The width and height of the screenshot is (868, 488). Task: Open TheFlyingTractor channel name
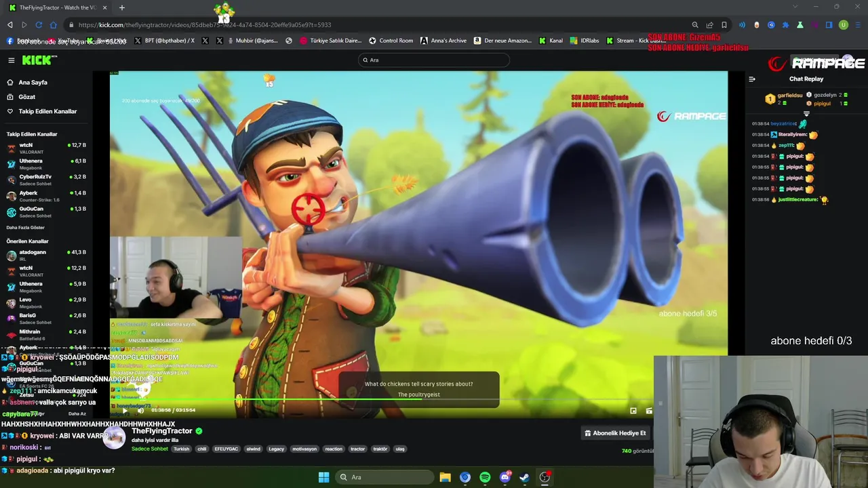[x=161, y=431]
